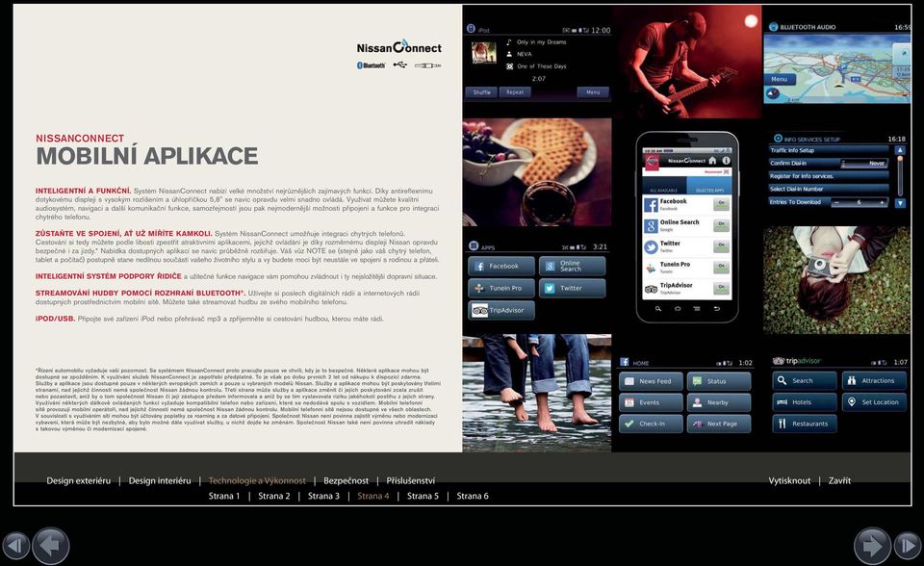The width and height of the screenshot is (924, 566).
Task: Open Design exteriéru section
Action: (78, 480)
